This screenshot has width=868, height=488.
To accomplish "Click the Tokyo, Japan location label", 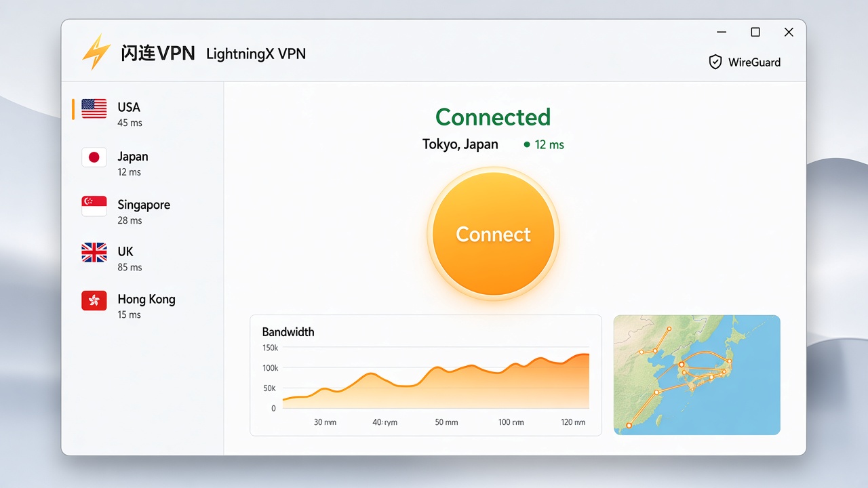I will (x=460, y=144).
